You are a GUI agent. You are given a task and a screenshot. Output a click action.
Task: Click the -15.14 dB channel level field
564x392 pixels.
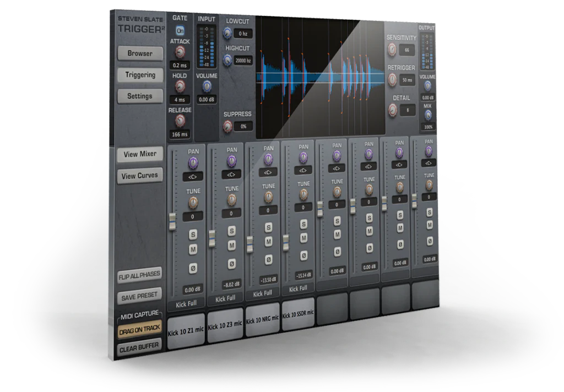[303, 276]
